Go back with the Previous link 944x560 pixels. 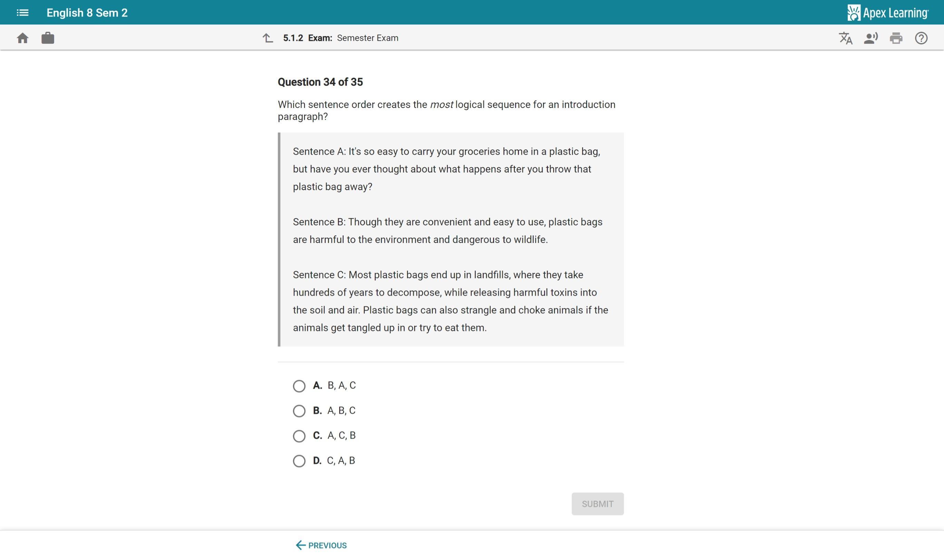322,545
